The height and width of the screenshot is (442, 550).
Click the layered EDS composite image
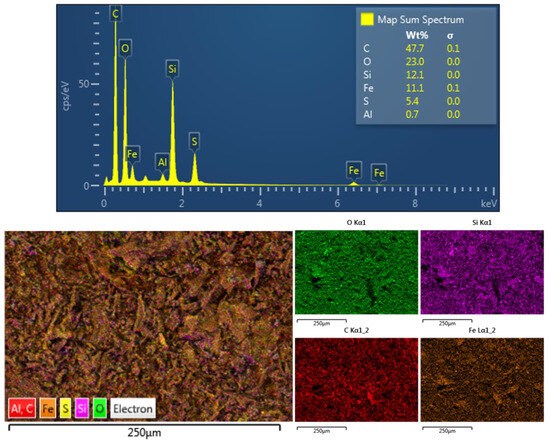[x=148, y=326]
